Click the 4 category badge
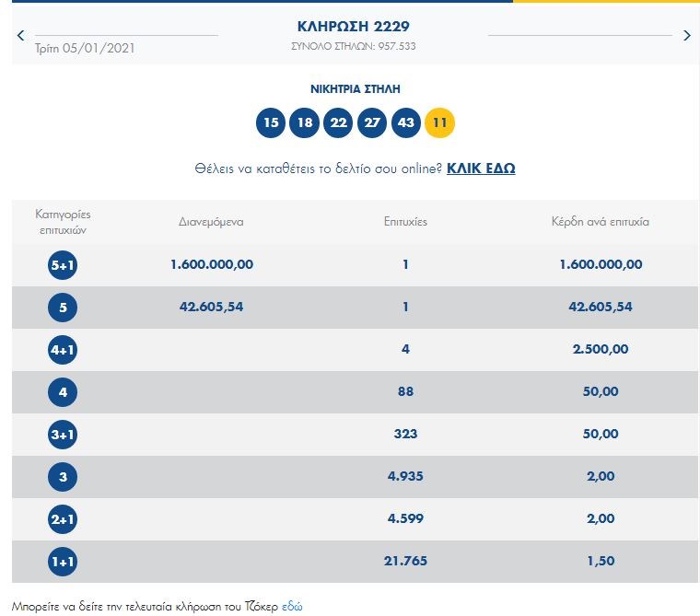Screen dimensions: 700x616 pyautogui.click(x=63, y=392)
